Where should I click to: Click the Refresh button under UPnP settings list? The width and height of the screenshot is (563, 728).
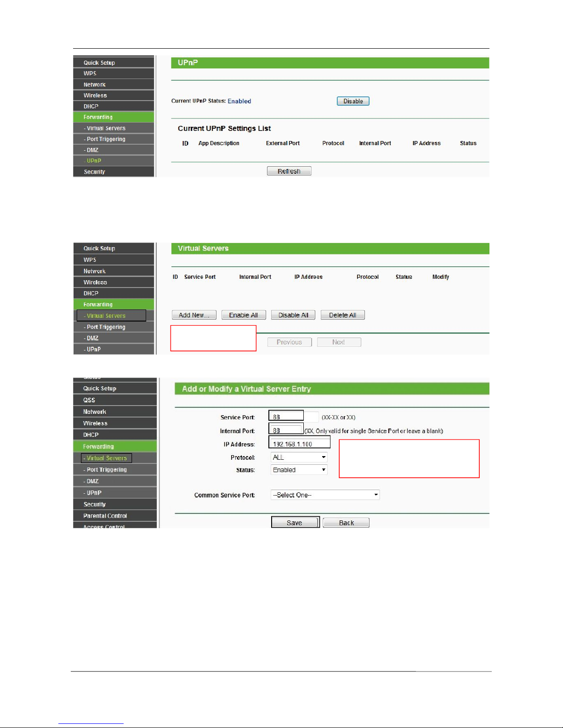289,171
